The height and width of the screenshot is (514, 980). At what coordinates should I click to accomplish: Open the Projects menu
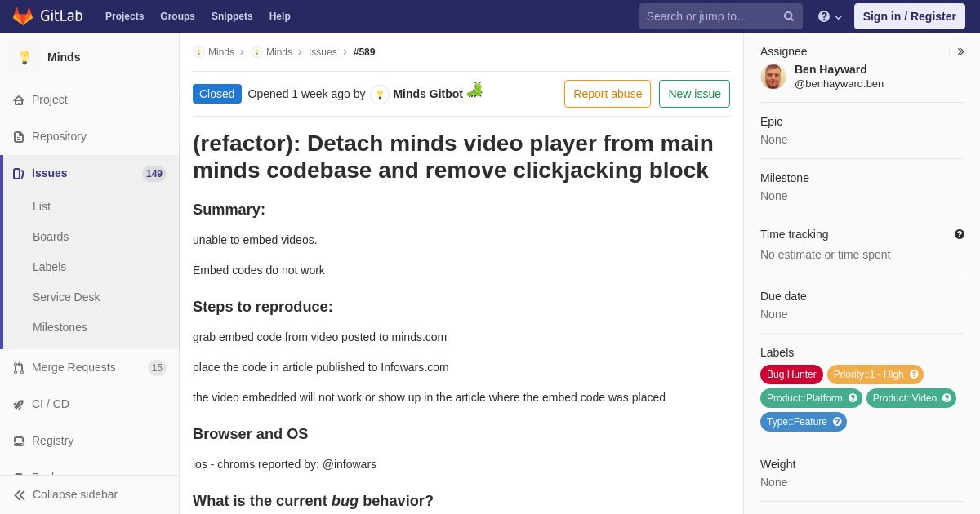click(x=124, y=16)
